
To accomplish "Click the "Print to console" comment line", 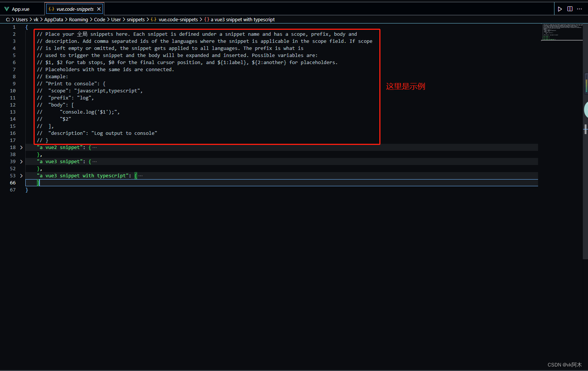I will pyautogui.click(x=71, y=84).
